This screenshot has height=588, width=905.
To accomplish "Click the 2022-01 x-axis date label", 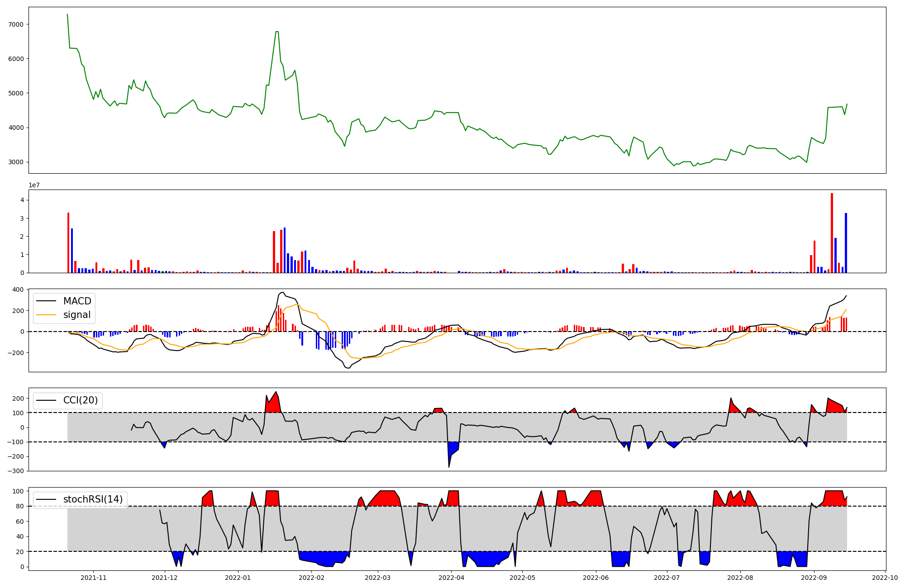I will coord(238,578).
